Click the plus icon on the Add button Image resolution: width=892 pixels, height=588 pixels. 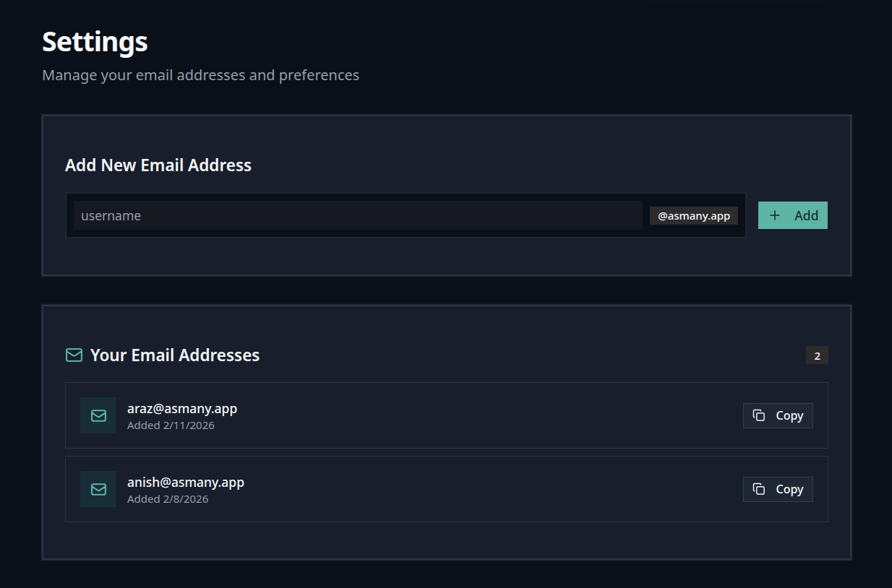[x=775, y=215]
